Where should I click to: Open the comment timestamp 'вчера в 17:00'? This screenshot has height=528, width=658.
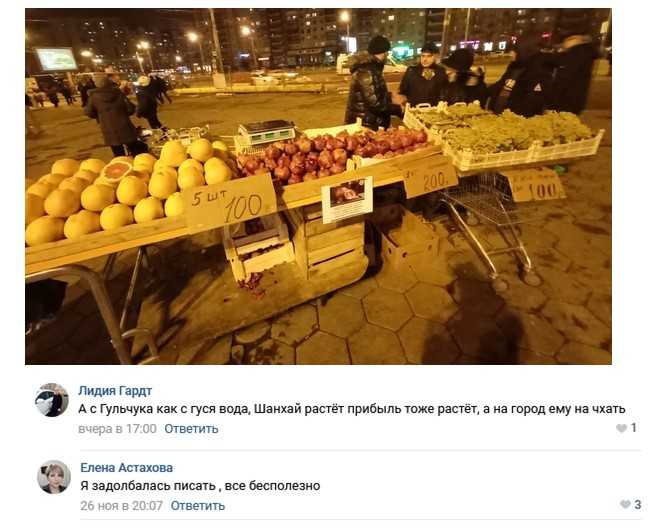[117, 429]
